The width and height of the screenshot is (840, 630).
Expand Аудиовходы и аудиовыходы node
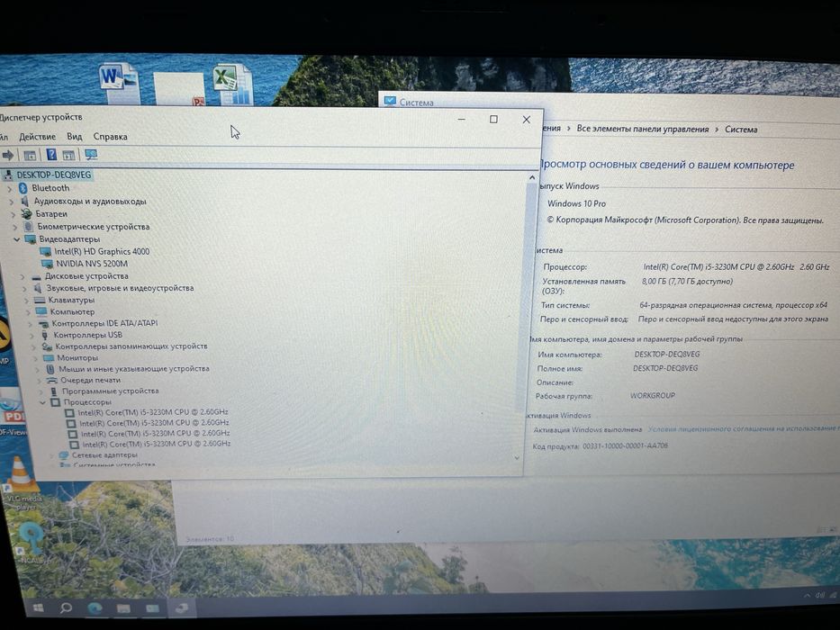pyautogui.click(x=11, y=202)
